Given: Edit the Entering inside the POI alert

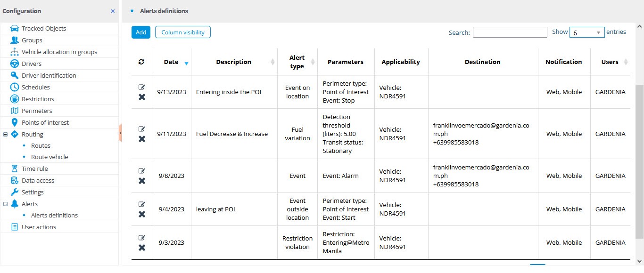Looking at the screenshot, I should point(142,87).
